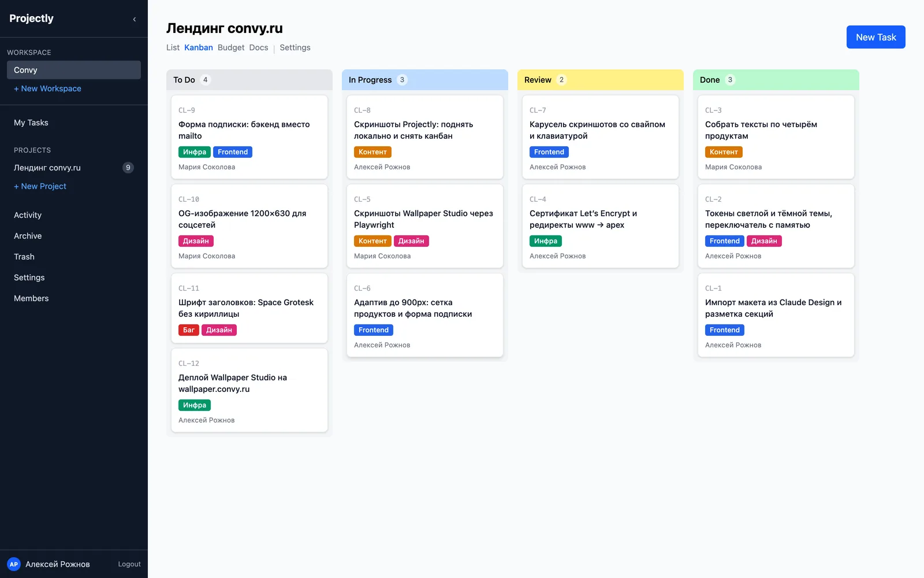924x578 pixels.
Task: Click the In Progress column header
Action: [x=425, y=80]
